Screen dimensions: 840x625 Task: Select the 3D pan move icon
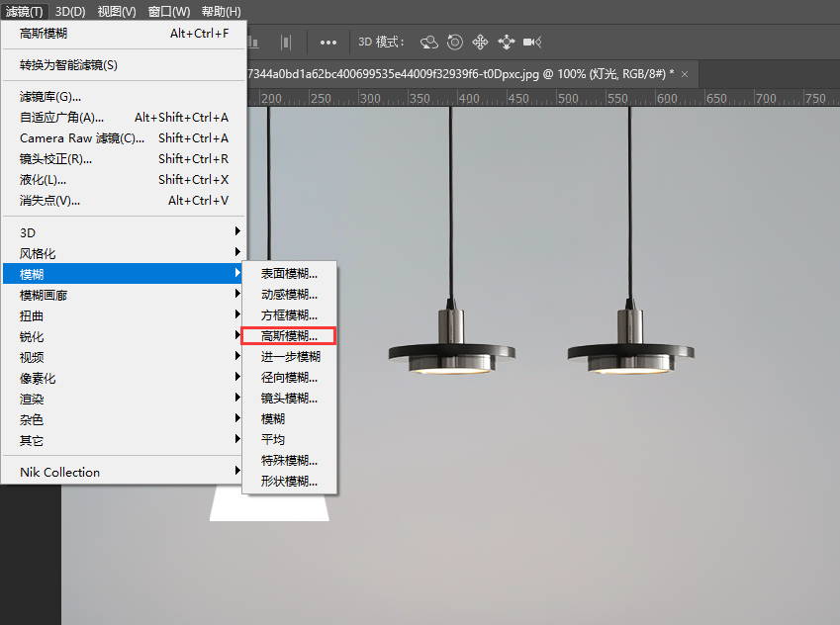(480, 42)
